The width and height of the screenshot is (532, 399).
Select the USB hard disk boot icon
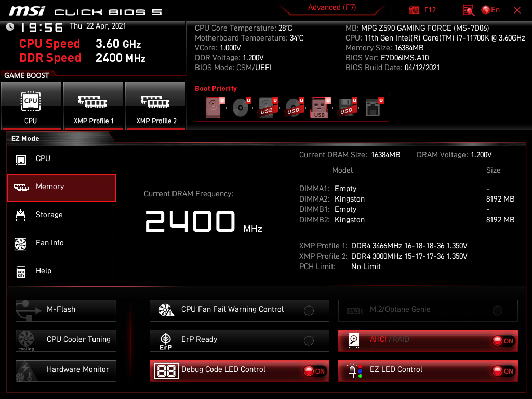[268, 108]
